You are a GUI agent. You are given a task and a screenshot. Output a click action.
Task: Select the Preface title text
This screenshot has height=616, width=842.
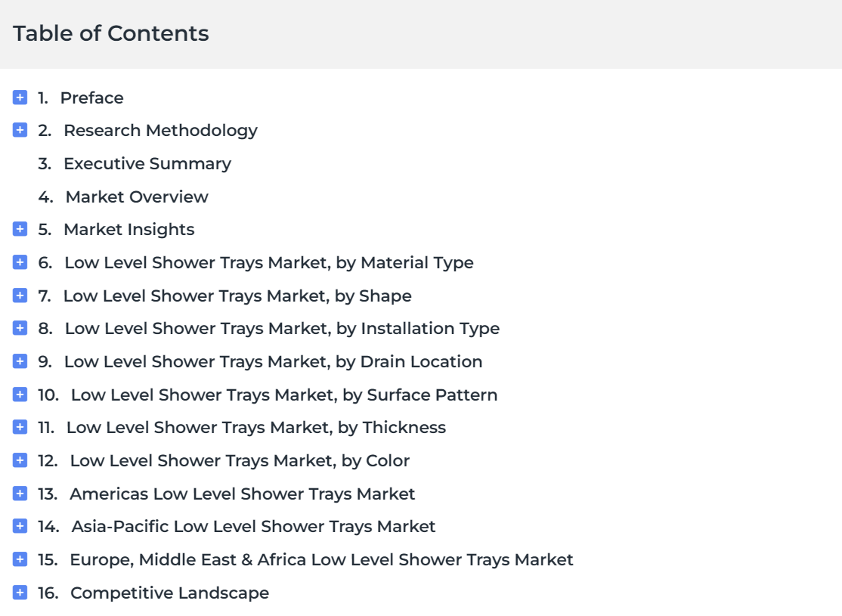pos(91,98)
